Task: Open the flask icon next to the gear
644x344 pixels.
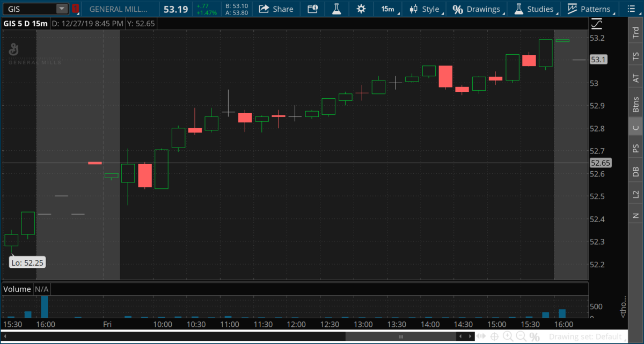Action: click(336, 9)
